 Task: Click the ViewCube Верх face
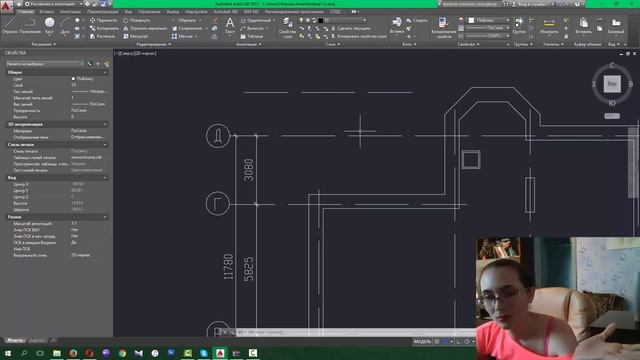[x=612, y=84]
